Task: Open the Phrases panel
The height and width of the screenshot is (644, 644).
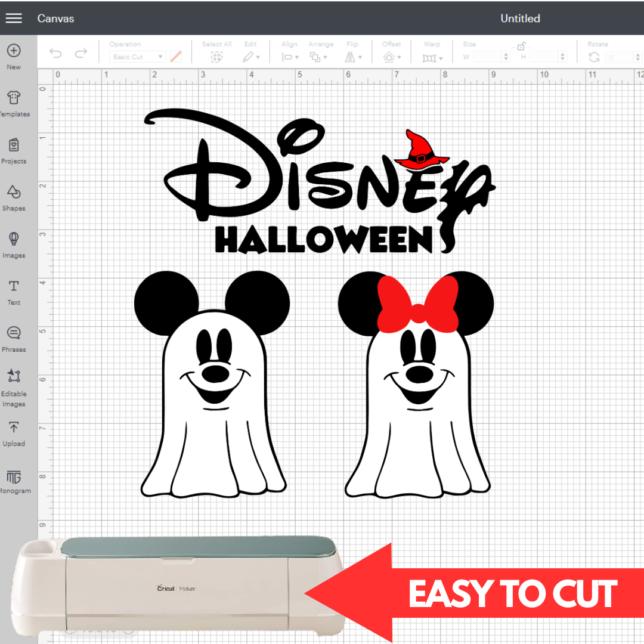Action: 14,340
